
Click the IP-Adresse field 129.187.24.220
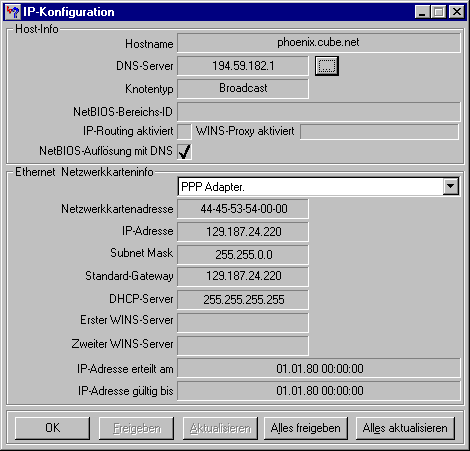(243, 232)
